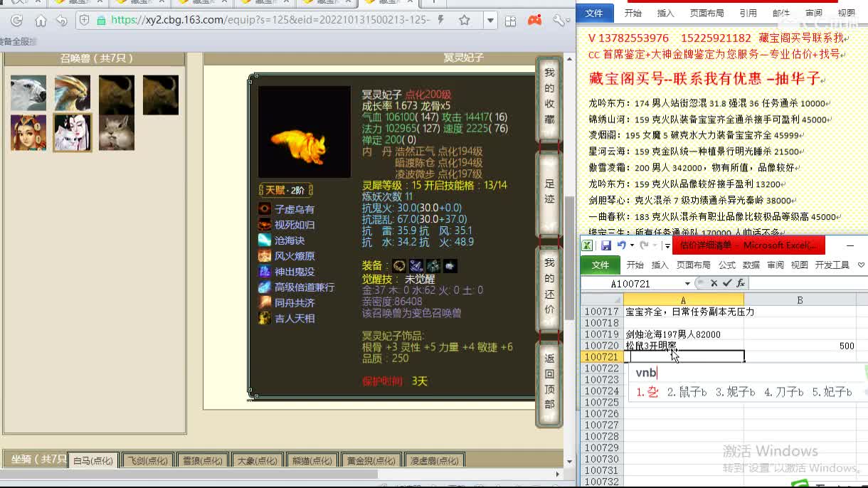Choose IME candidate 鼠子b

pyautogui.click(x=687, y=392)
